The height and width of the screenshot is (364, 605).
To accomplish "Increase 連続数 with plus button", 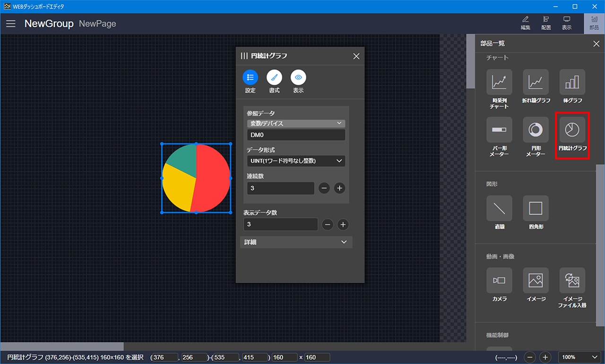I will (339, 188).
